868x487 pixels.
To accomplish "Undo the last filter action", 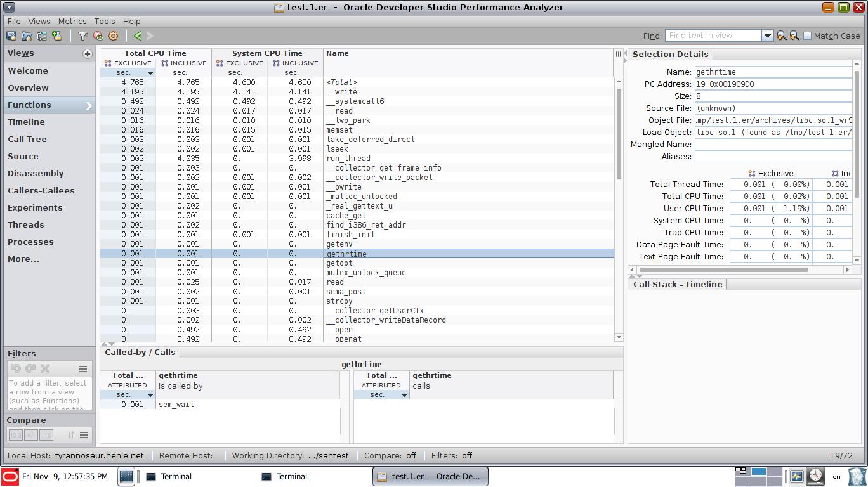I will click(x=16, y=368).
